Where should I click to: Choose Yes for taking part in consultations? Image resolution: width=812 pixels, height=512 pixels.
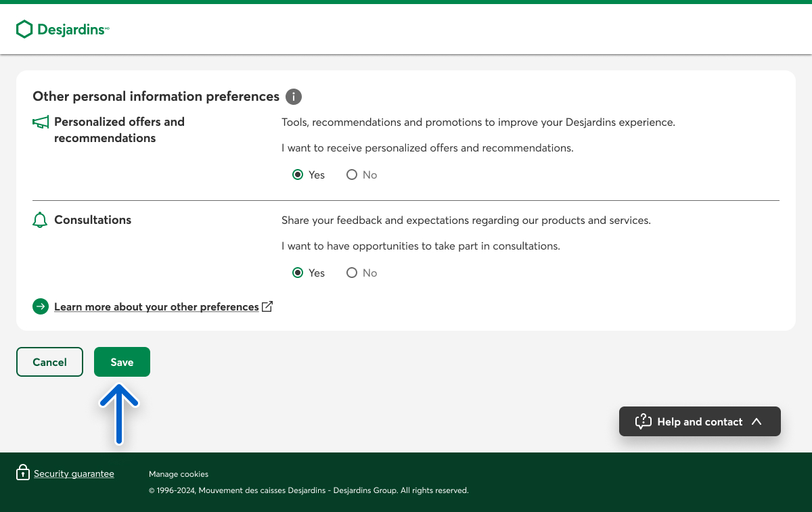[298, 273]
